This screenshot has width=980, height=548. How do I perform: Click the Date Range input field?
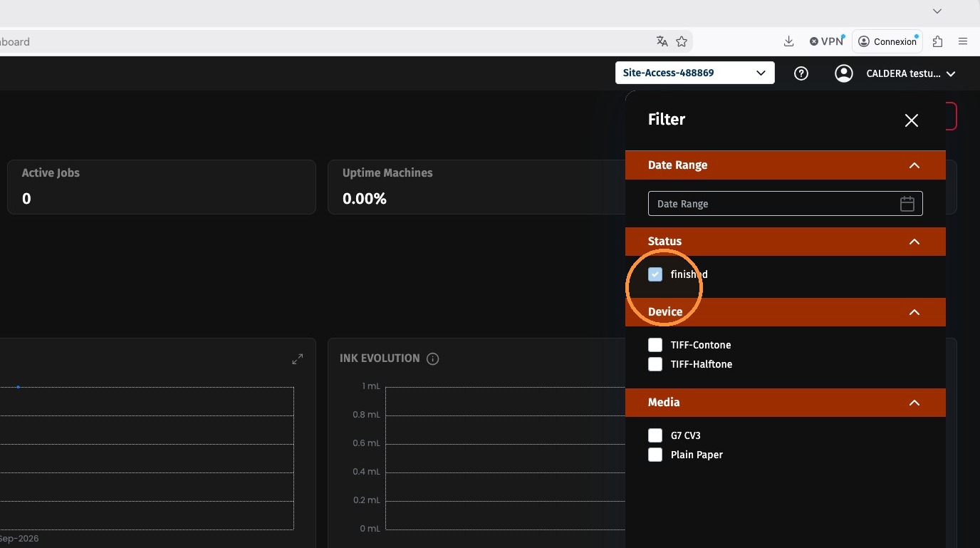coord(786,204)
